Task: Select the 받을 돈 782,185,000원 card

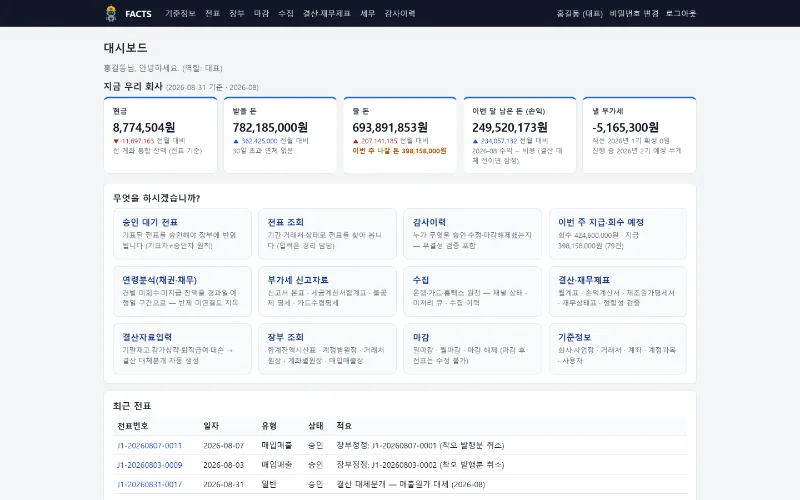Action: 280,135
